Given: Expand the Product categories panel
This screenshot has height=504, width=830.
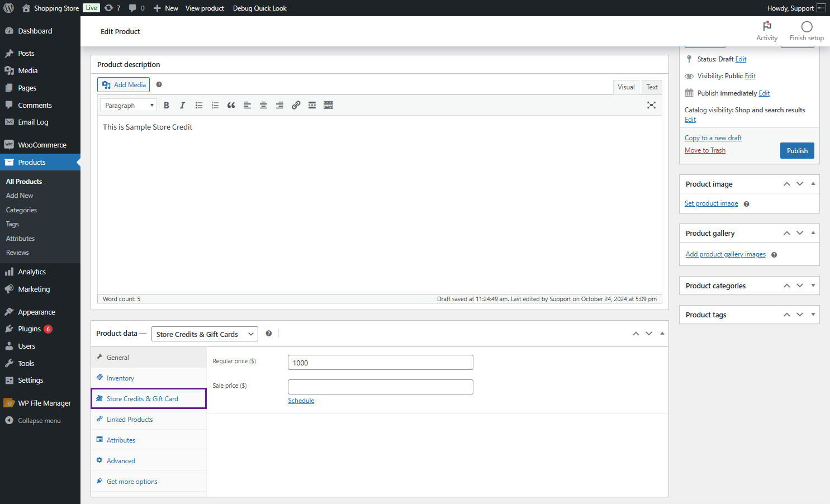Looking at the screenshot, I should pyautogui.click(x=813, y=286).
